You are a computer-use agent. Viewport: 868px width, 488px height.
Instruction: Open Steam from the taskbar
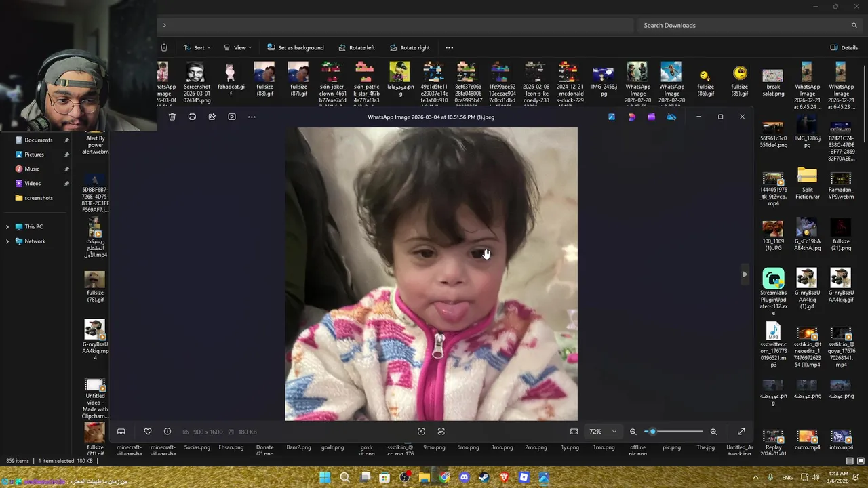point(484,478)
